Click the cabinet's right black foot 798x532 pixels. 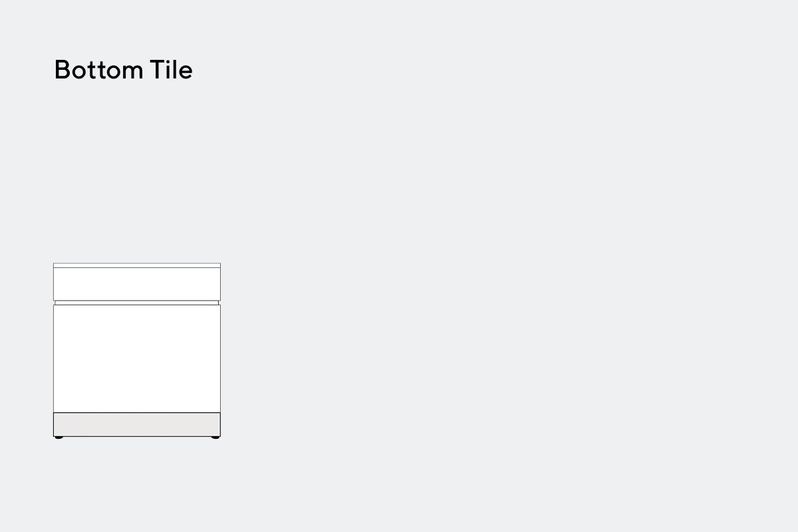[x=215, y=438]
